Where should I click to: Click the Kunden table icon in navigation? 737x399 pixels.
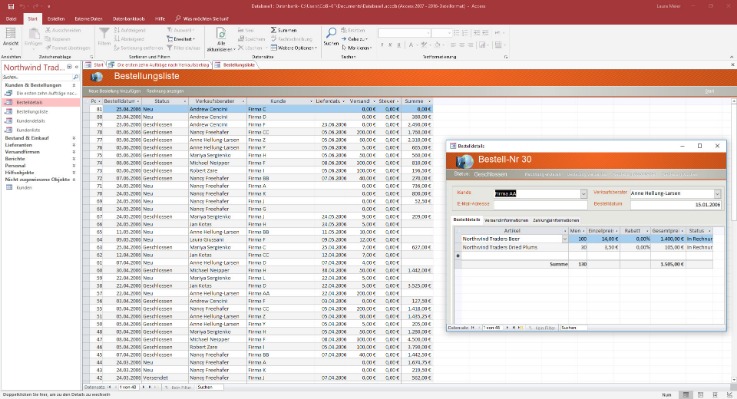8,188
